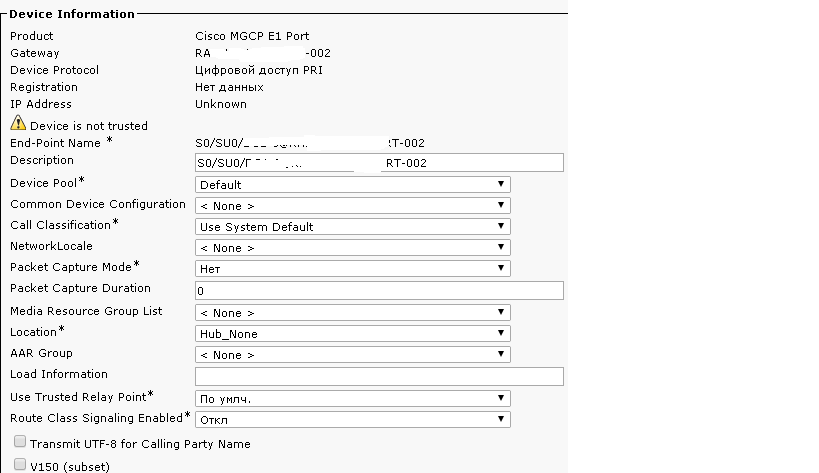Viewport: 819px width, 473px height.
Task: Click the Location dropdown arrow
Action: click(x=500, y=333)
